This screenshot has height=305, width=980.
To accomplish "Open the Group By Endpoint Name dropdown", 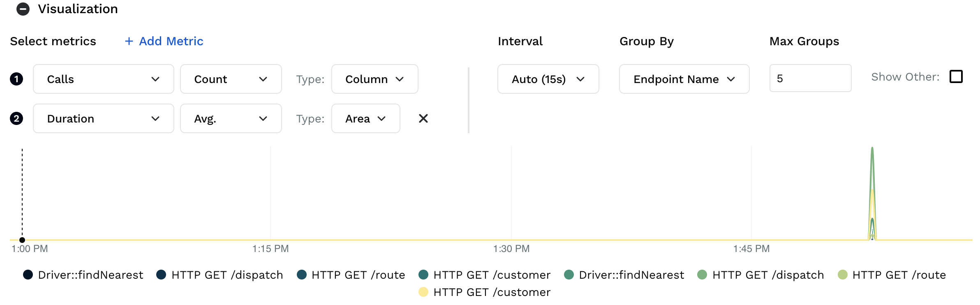I will [684, 79].
